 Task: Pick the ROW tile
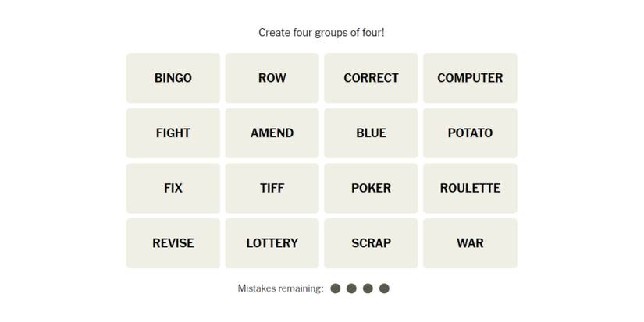tap(272, 78)
